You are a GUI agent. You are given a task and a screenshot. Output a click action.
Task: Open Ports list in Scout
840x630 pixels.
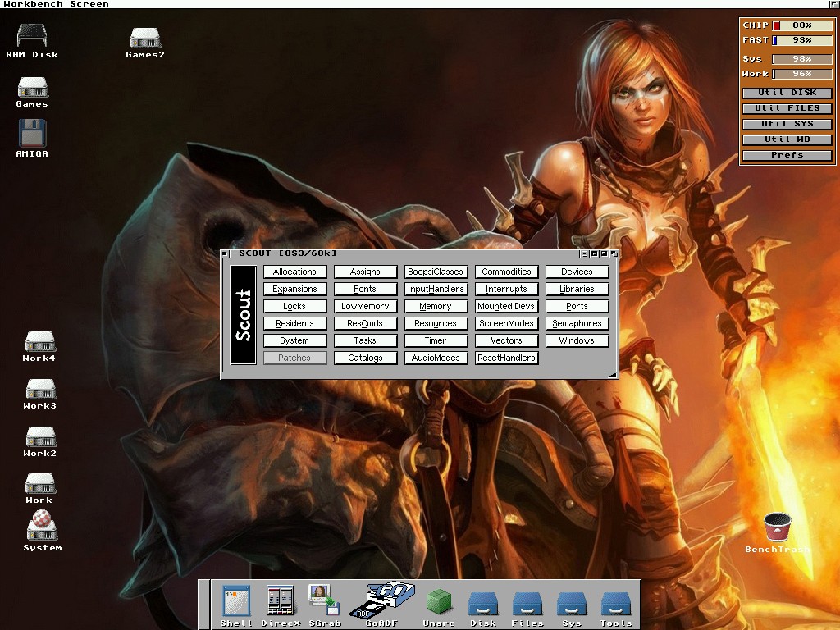pos(577,306)
